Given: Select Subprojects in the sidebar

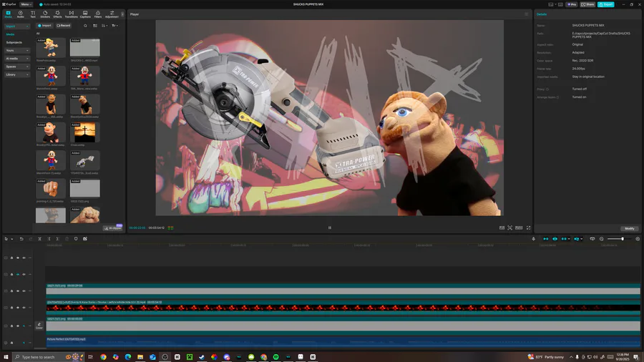Looking at the screenshot, I should 14,42.
